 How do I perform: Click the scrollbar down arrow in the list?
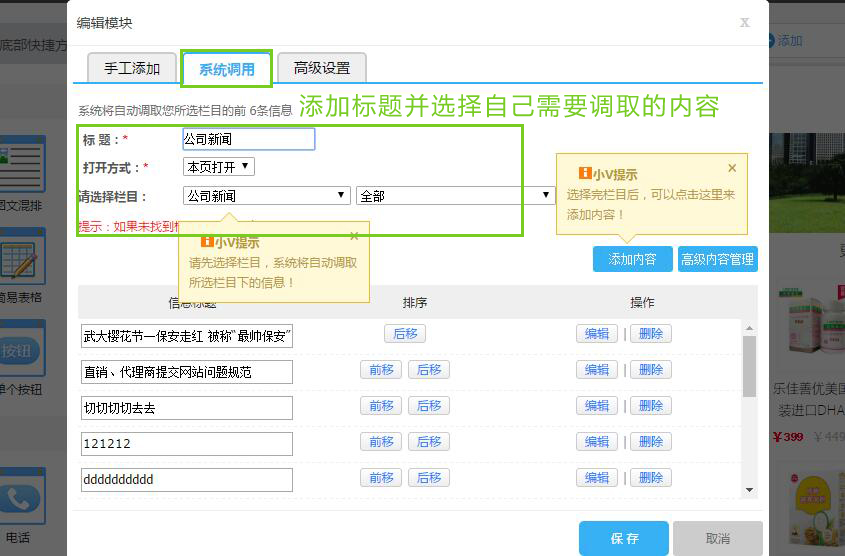pos(749,489)
